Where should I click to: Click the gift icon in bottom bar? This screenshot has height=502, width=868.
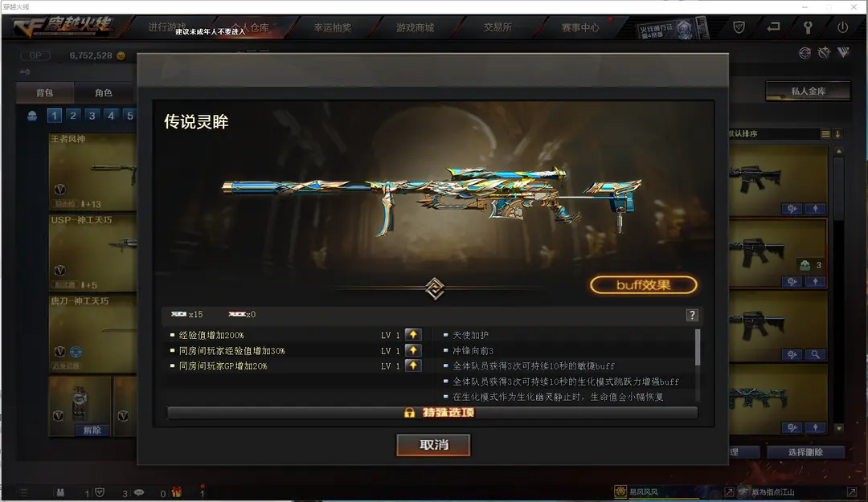coord(177,492)
